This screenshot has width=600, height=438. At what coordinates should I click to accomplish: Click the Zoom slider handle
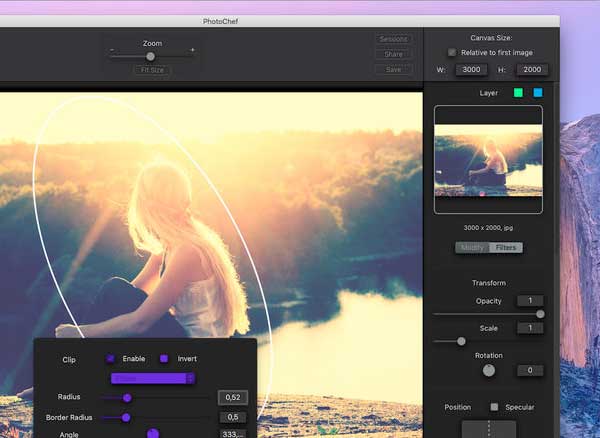tap(151, 57)
